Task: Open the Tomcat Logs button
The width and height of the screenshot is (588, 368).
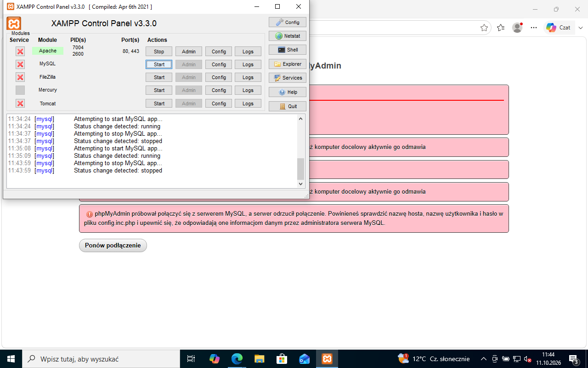Action: (248, 103)
